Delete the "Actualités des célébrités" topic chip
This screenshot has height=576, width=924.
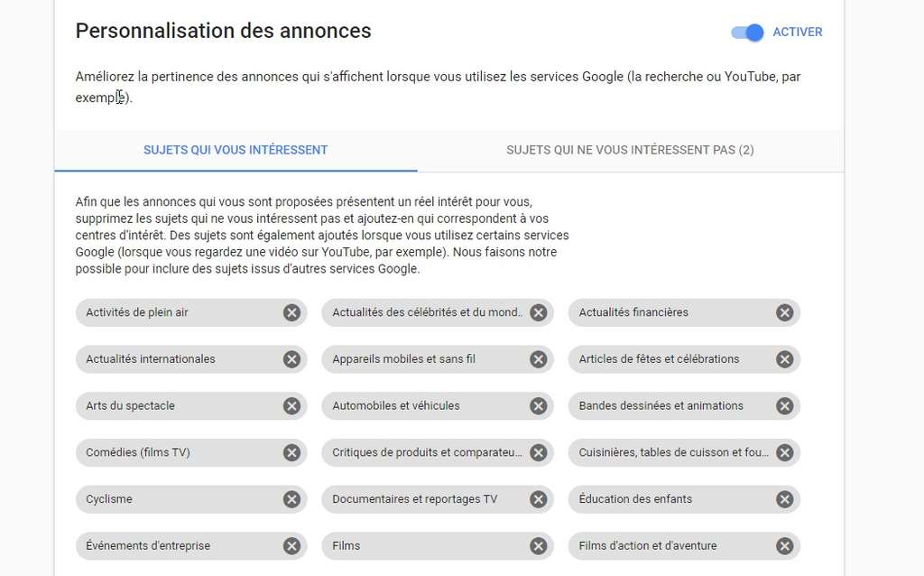(x=538, y=312)
